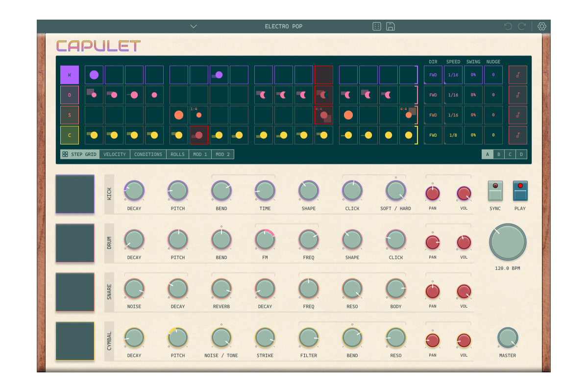Toggle the SYNC switch
This screenshot has height=392, width=588.
(x=495, y=191)
